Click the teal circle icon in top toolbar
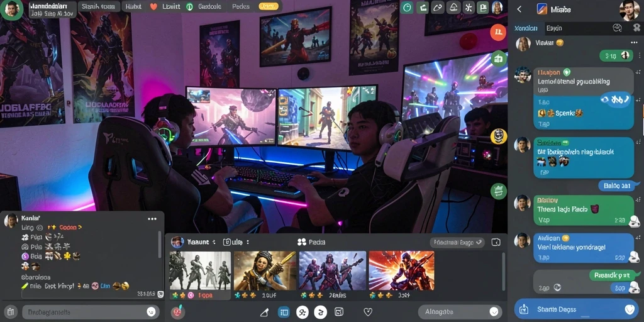Image resolution: width=644 pixels, height=322 pixels. [407, 8]
